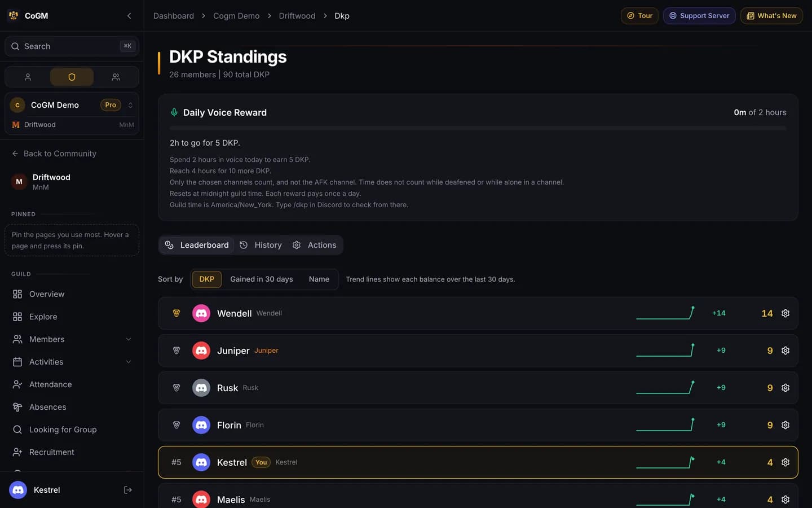Sort leaderboard by Name
Viewport: 812px width, 508px height.
click(x=319, y=279)
